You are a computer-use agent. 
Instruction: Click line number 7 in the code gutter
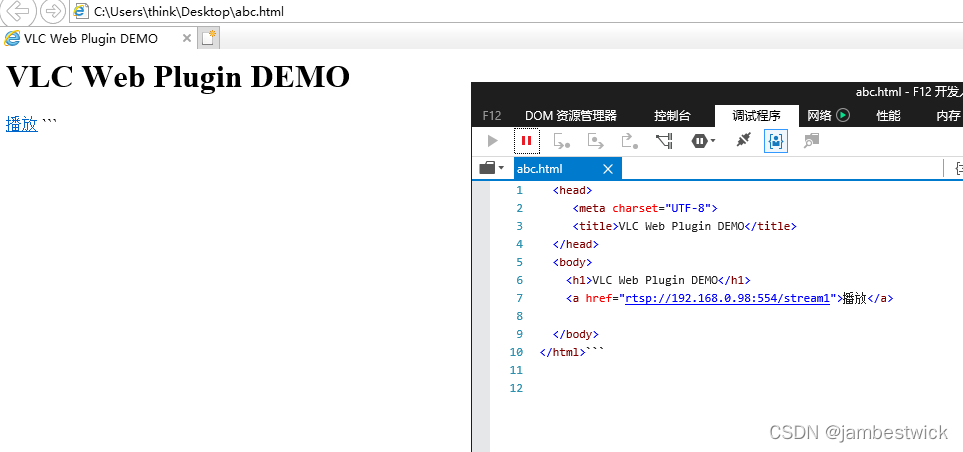(520, 298)
